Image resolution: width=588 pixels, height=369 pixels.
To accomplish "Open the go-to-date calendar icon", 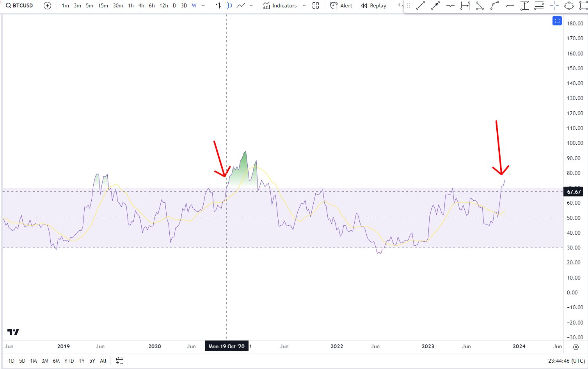I will click(120, 360).
